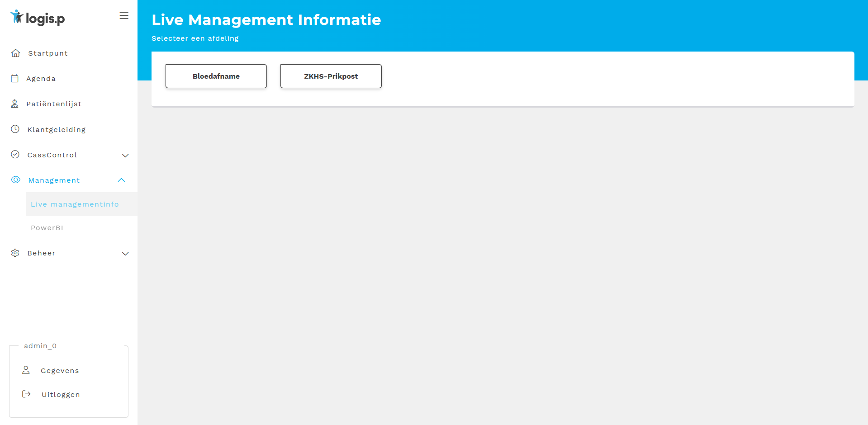Screen dimensions: 868x425
Task: Click the logis.p logo
Action: (x=36, y=18)
